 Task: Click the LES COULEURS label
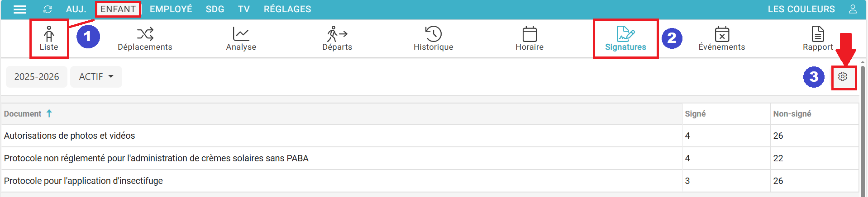click(x=801, y=9)
